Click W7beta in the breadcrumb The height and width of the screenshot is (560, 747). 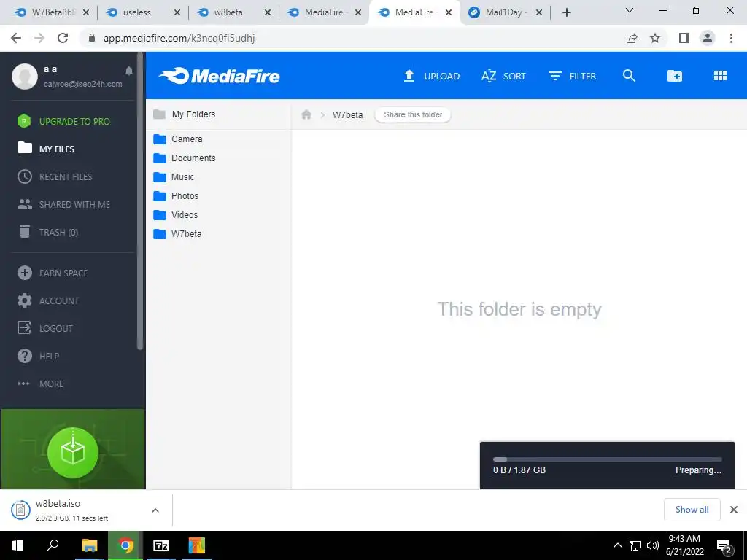(x=347, y=114)
